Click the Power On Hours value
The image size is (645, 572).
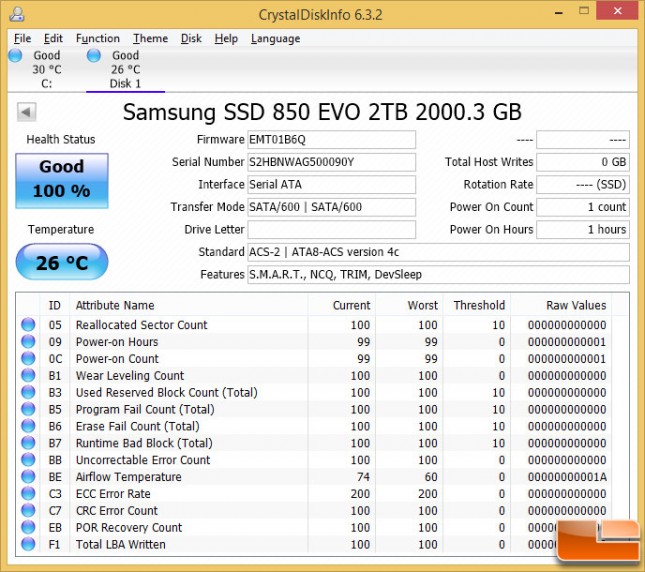(x=583, y=229)
